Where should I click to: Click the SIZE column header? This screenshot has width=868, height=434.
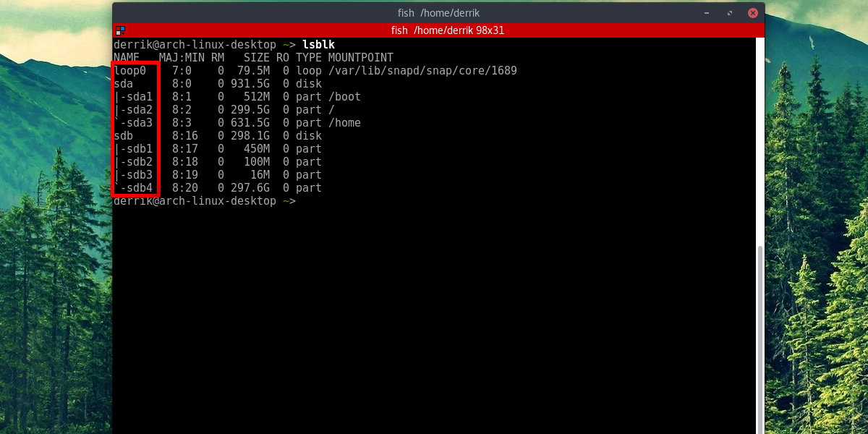[x=257, y=58]
